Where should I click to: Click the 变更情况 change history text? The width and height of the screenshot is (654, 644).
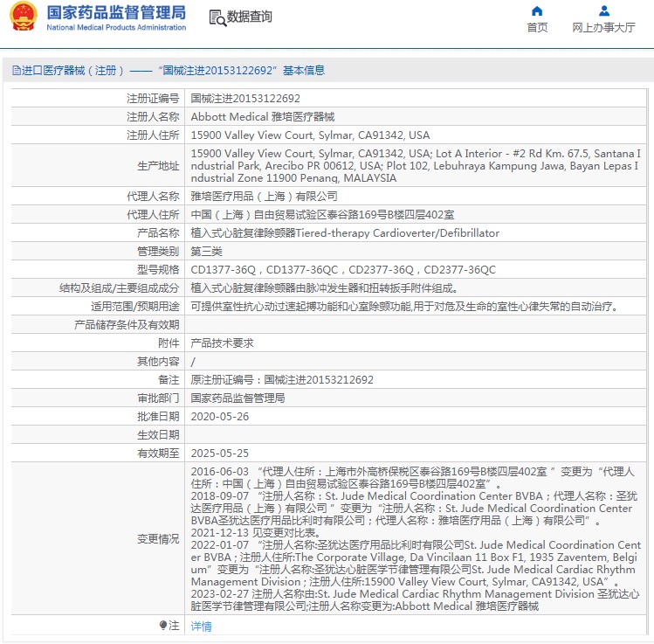pos(415,538)
